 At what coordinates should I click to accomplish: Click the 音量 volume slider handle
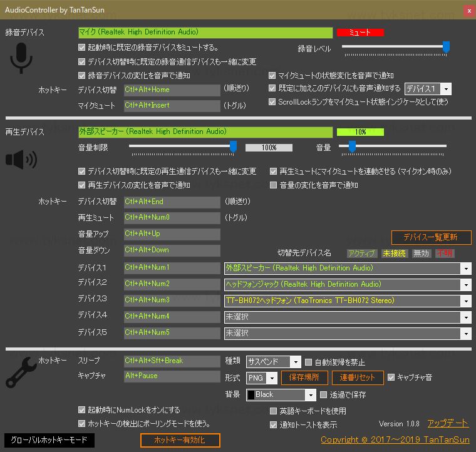pos(352,146)
